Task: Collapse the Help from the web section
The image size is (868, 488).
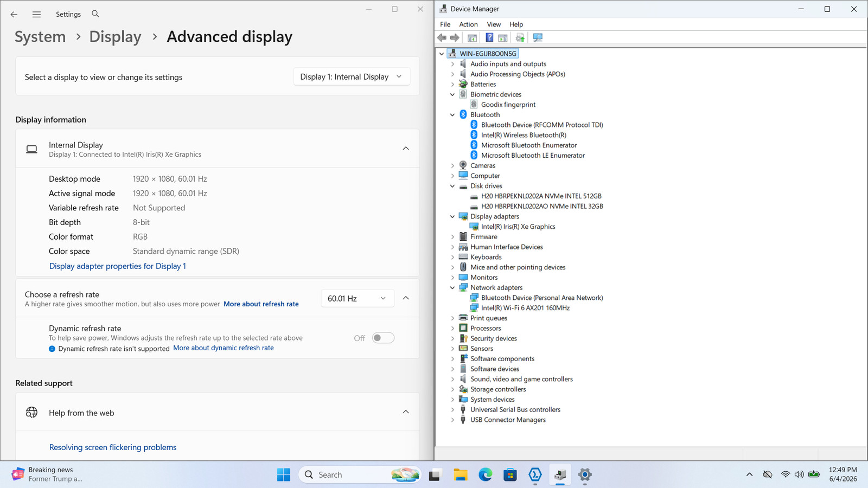Action: pos(406,412)
